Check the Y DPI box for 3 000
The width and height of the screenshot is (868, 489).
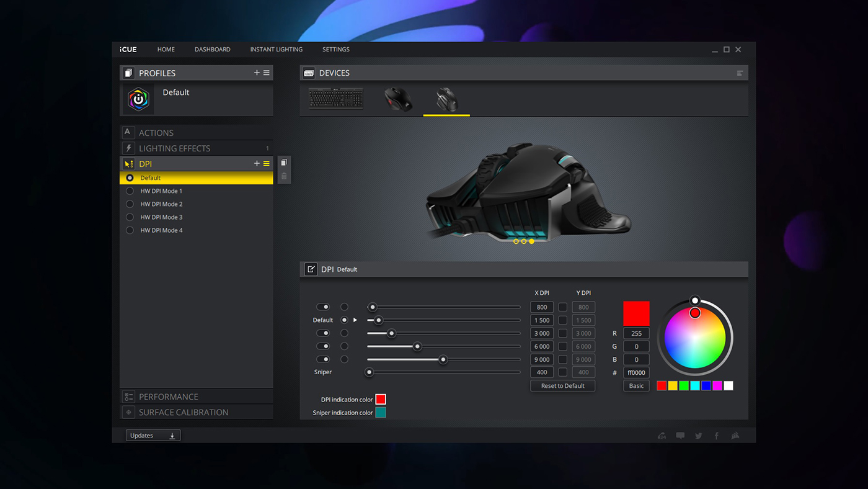pyautogui.click(x=563, y=333)
